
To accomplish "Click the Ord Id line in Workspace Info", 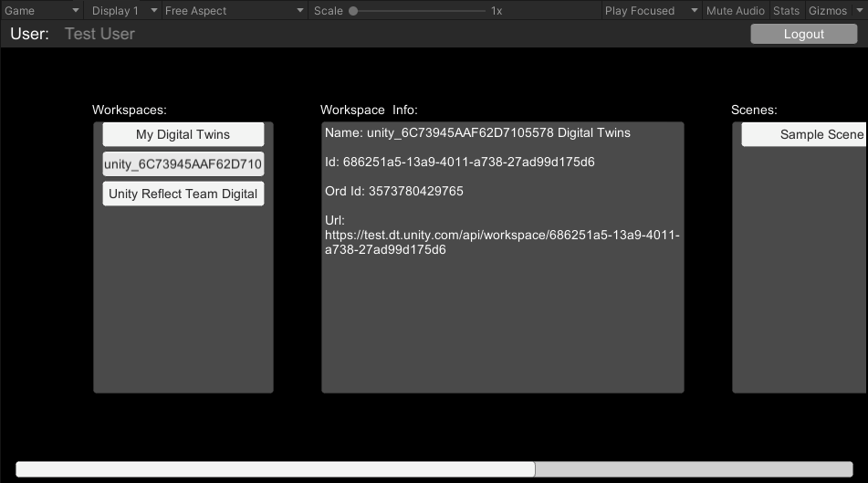I will pos(394,191).
